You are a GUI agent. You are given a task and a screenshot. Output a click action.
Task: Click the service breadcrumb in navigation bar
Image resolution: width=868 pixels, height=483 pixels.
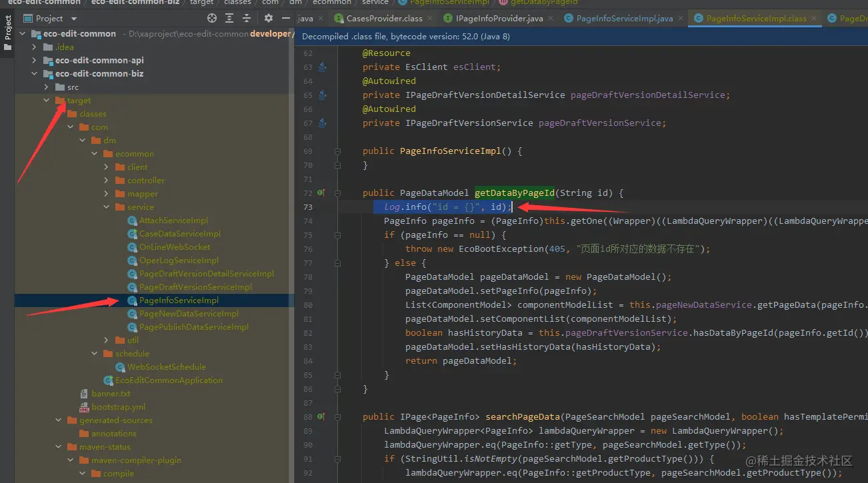tap(375, 3)
